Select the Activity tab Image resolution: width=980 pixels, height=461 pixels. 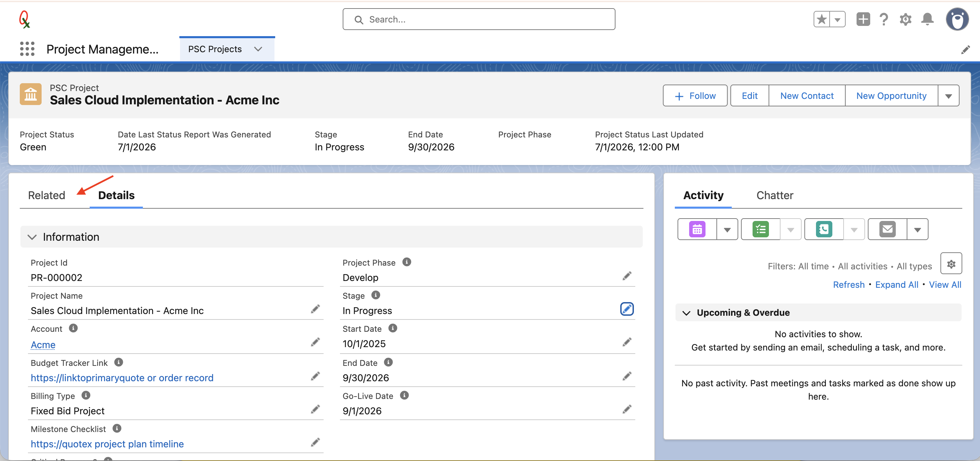tap(703, 195)
